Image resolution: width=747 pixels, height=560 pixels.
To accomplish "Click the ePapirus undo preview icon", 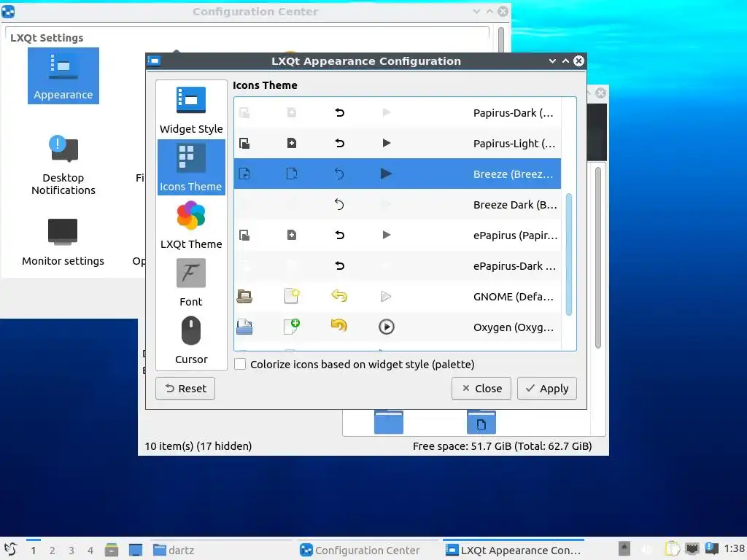I will pos(339,235).
